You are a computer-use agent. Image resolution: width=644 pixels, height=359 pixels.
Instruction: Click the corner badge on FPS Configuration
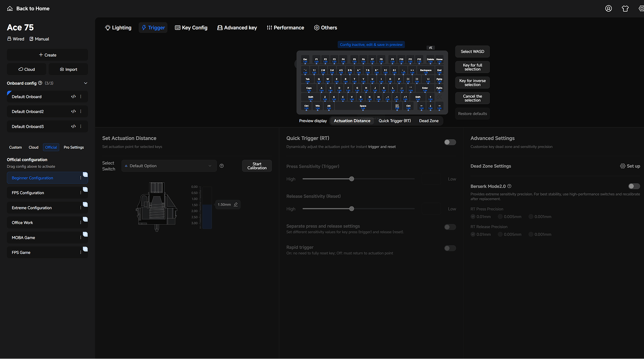click(85, 189)
